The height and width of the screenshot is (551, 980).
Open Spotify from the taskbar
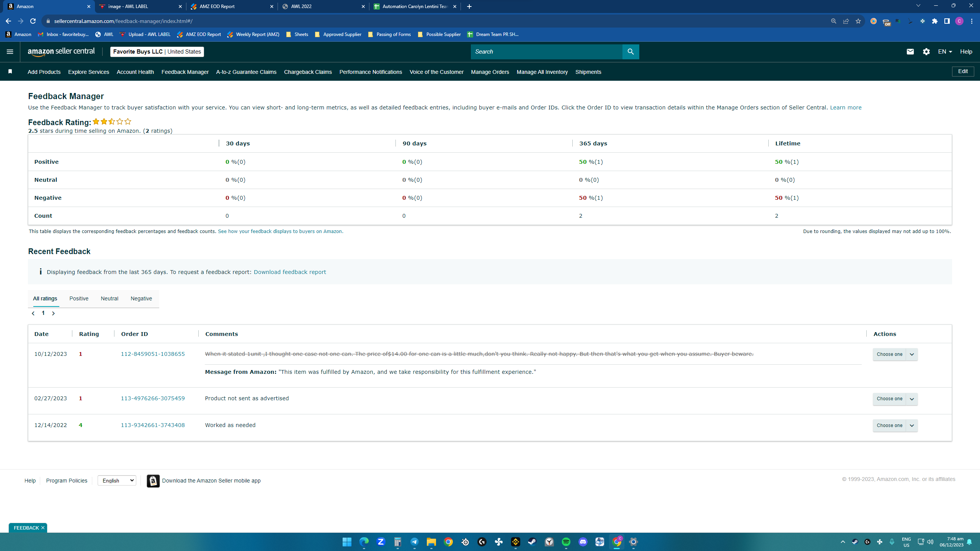pos(566,542)
